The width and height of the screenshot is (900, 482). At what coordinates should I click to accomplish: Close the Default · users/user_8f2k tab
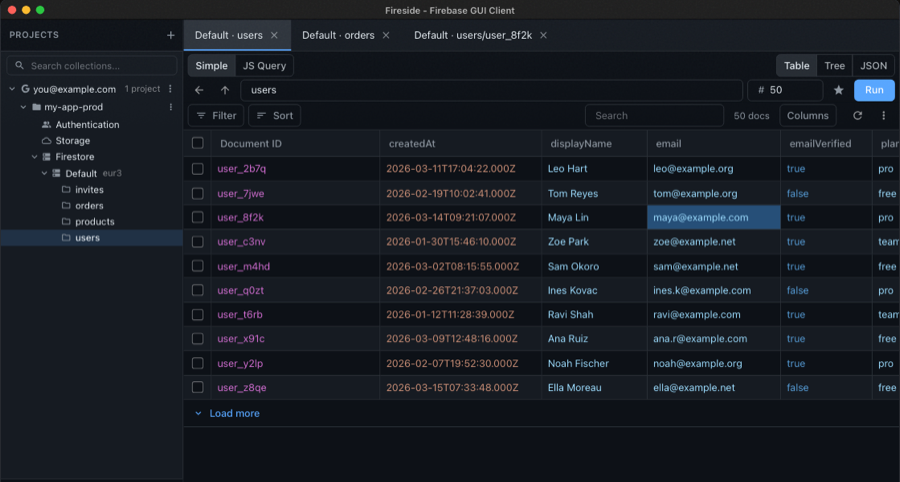(x=543, y=36)
